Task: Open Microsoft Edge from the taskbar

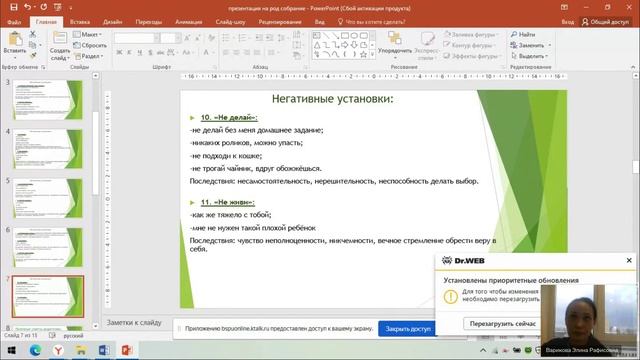Action: tap(36, 350)
